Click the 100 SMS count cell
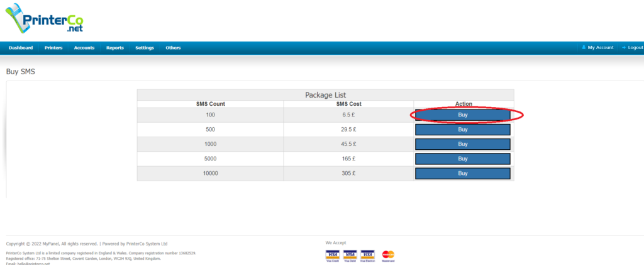This screenshot has width=644, height=265. tap(210, 115)
